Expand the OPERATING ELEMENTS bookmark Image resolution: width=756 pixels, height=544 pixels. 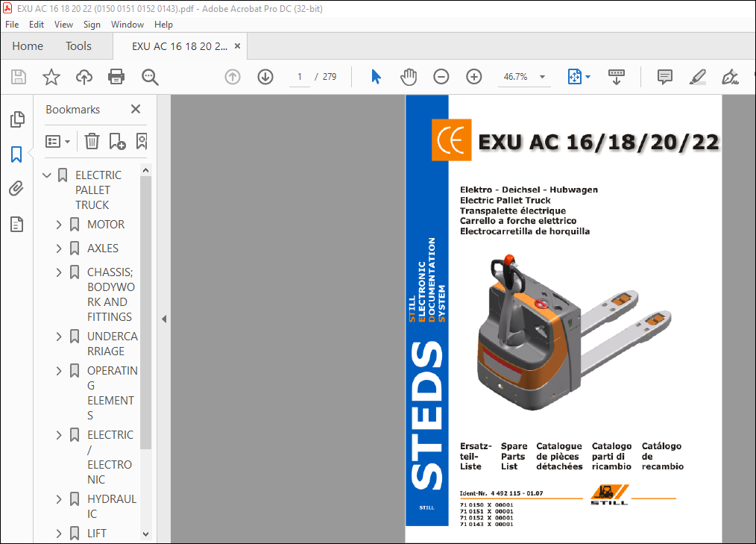[x=59, y=371]
